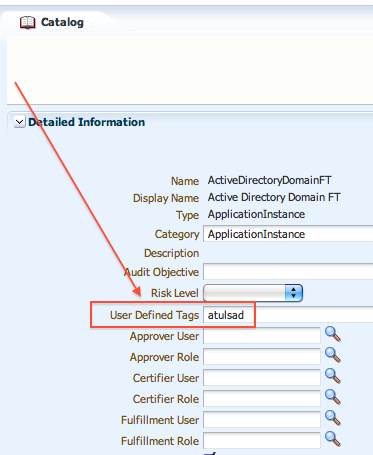Open Fulfillment User search magnifier
Image resolution: width=373 pixels, height=455 pixels.
tap(333, 418)
